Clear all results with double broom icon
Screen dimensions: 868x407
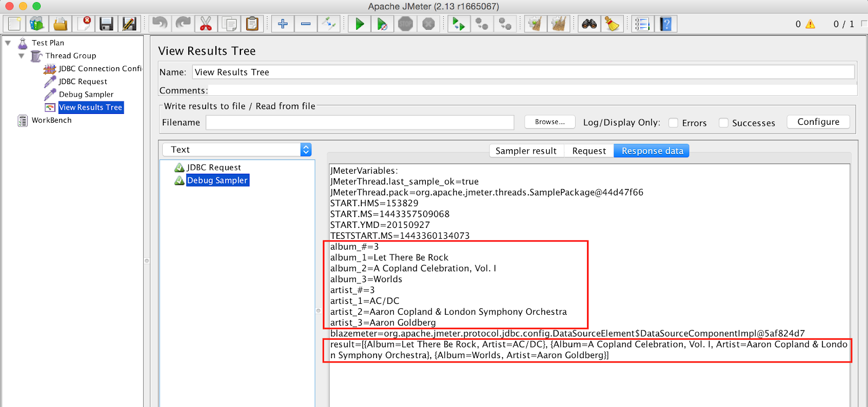tap(558, 24)
